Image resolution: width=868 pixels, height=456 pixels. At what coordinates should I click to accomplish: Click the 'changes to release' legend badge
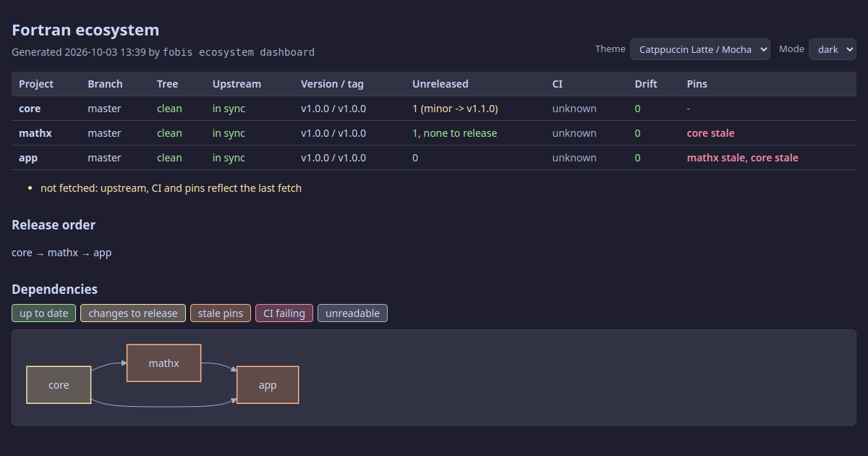click(x=133, y=313)
